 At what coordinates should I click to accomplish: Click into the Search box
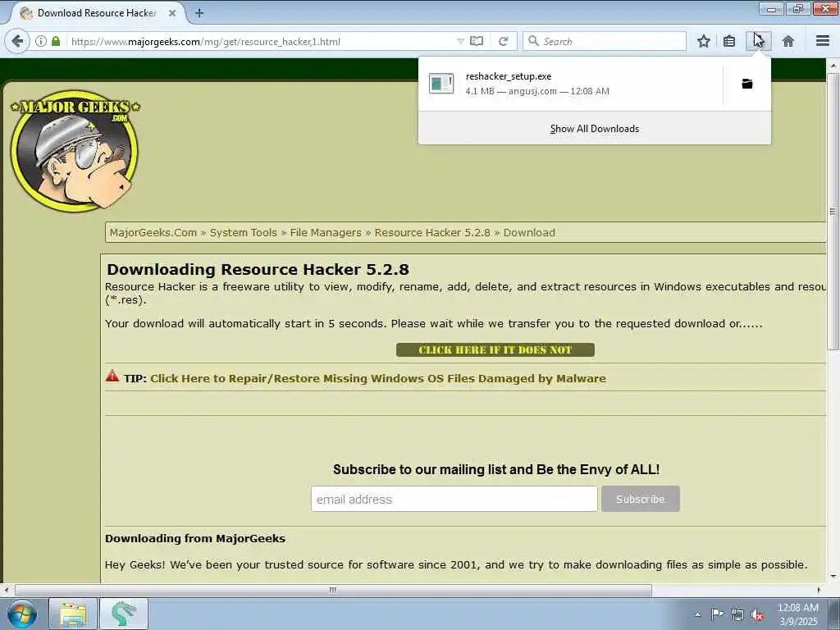click(x=605, y=41)
